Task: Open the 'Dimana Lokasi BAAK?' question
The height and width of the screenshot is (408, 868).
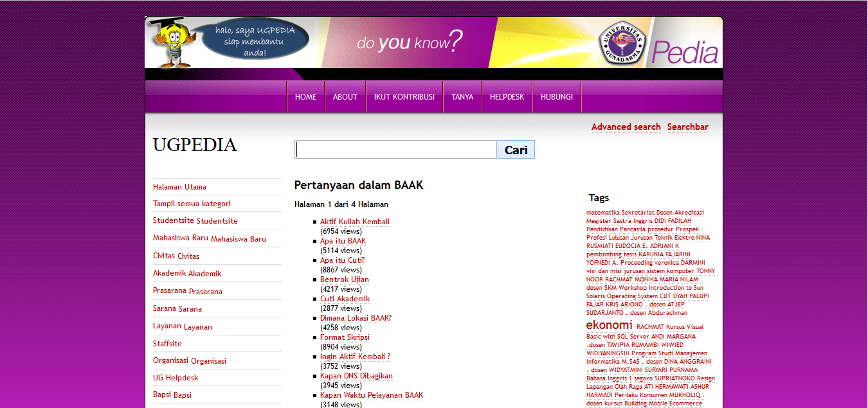Action: [x=356, y=318]
